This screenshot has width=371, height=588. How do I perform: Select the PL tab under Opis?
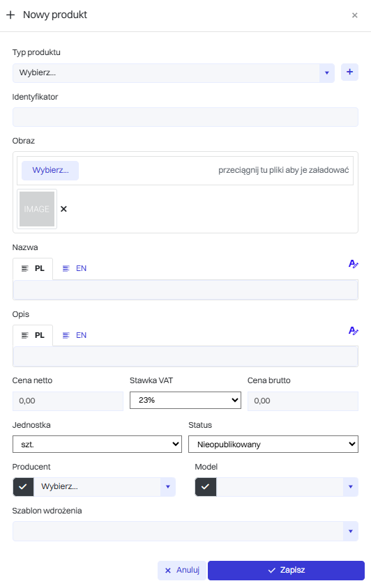(x=33, y=335)
